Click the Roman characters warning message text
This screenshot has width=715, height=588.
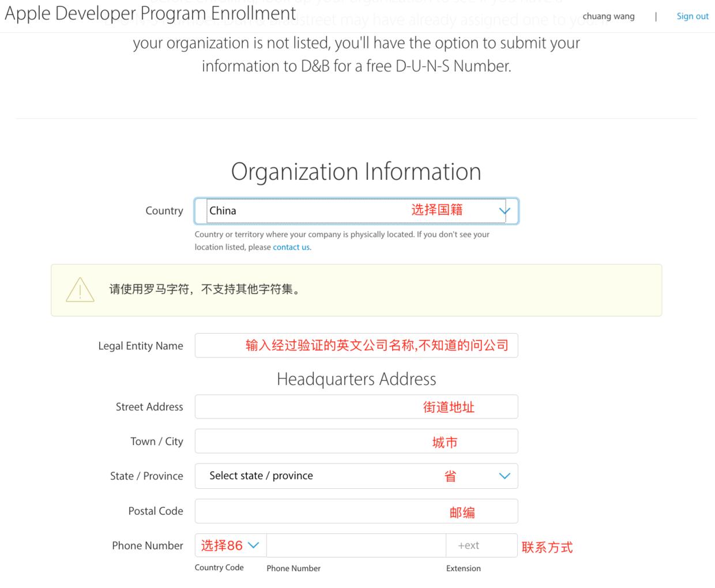coord(206,289)
